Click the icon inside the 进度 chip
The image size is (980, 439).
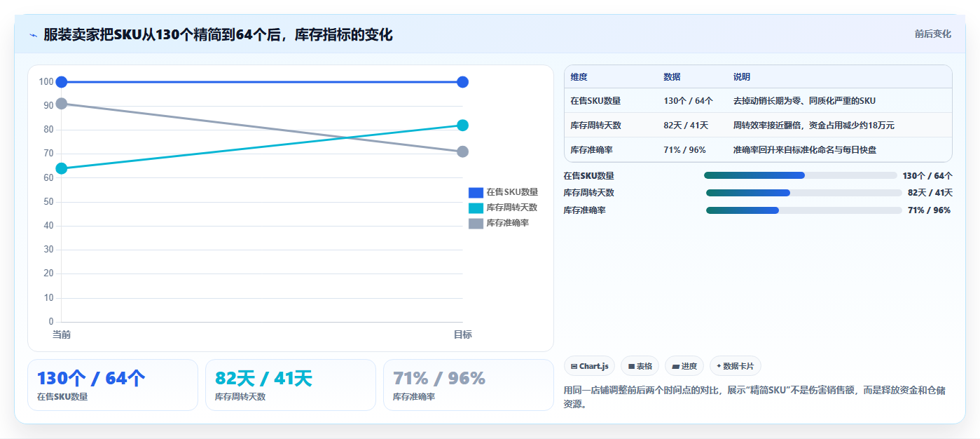[x=675, y=366]
